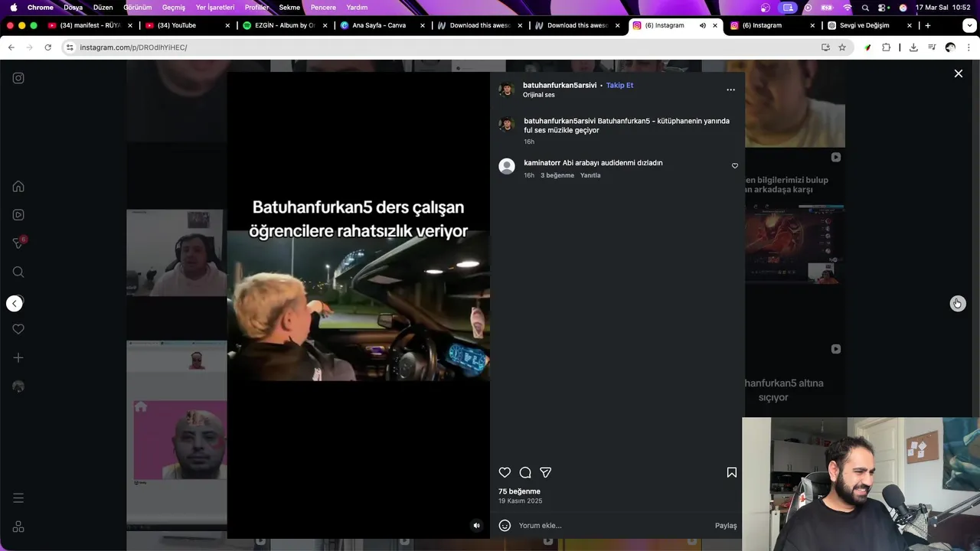980x551 pixels.
Task: Open the Pencere menu
Action: click(323, 8)
